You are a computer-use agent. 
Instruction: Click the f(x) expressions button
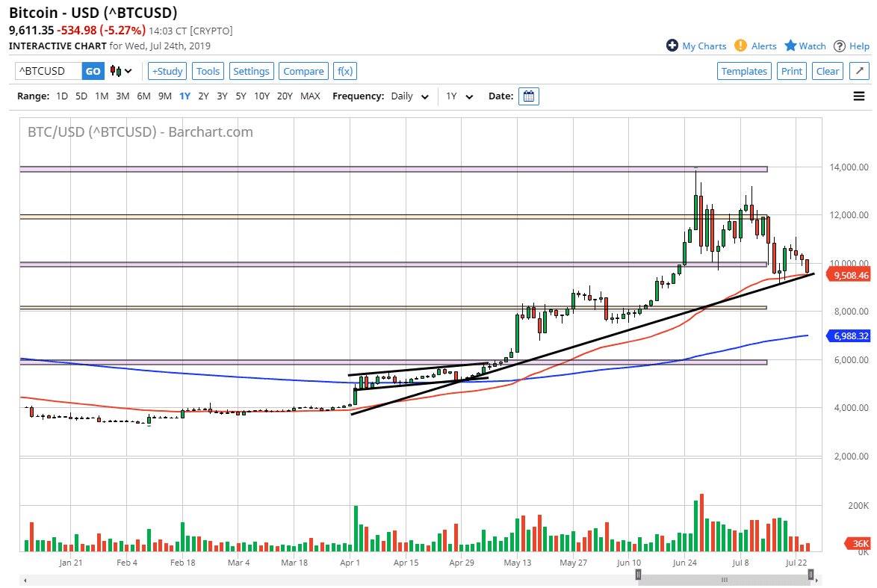pyautogui.click(x=344, y=71)
